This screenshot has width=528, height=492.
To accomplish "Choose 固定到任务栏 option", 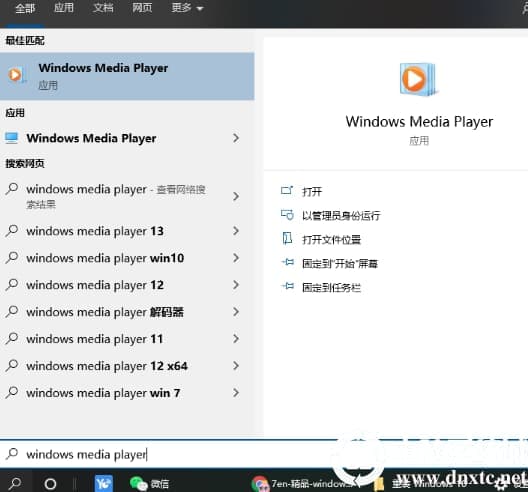I will coord(331,288).
